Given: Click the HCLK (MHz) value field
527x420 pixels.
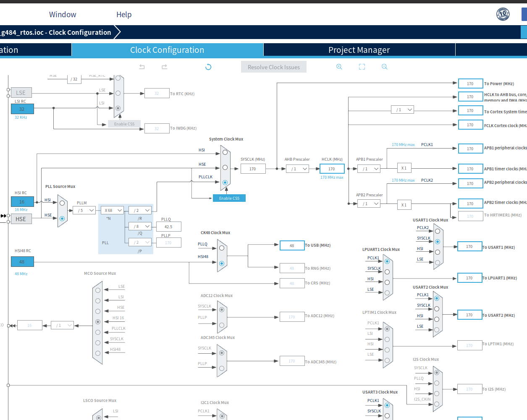Looking at the screenshot, I should click(x=332, y=169).
